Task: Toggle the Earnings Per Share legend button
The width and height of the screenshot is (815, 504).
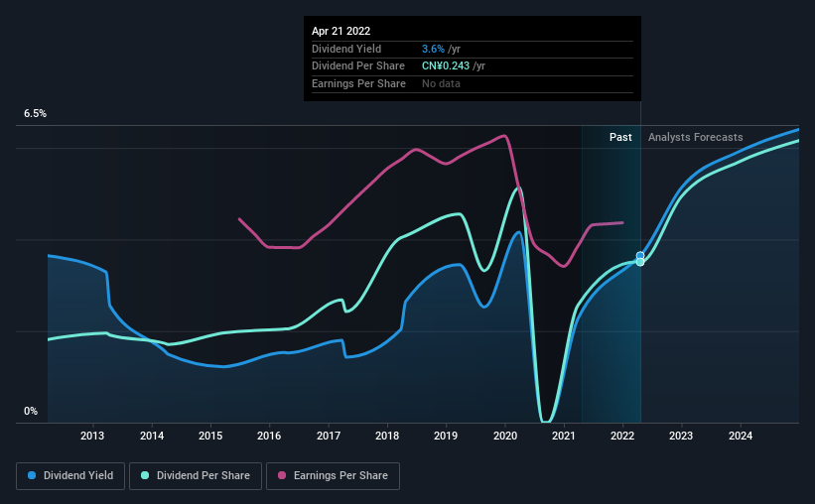Action: point(333,475)
